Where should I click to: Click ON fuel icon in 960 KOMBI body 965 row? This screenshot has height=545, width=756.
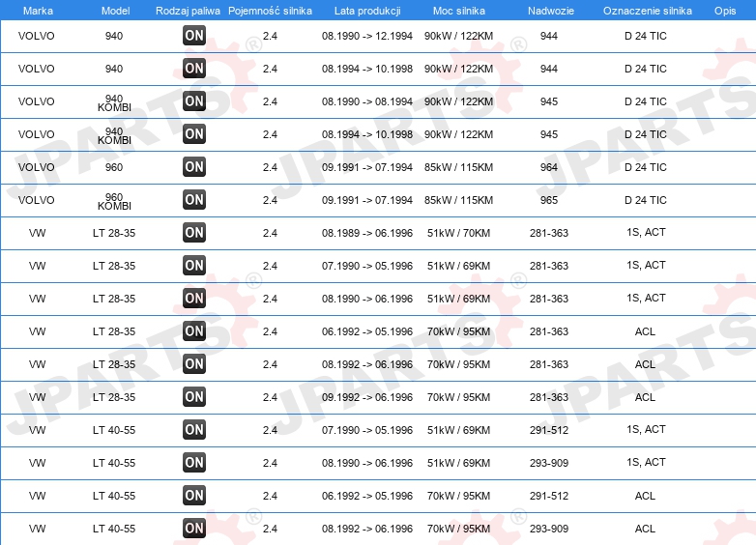194,199
